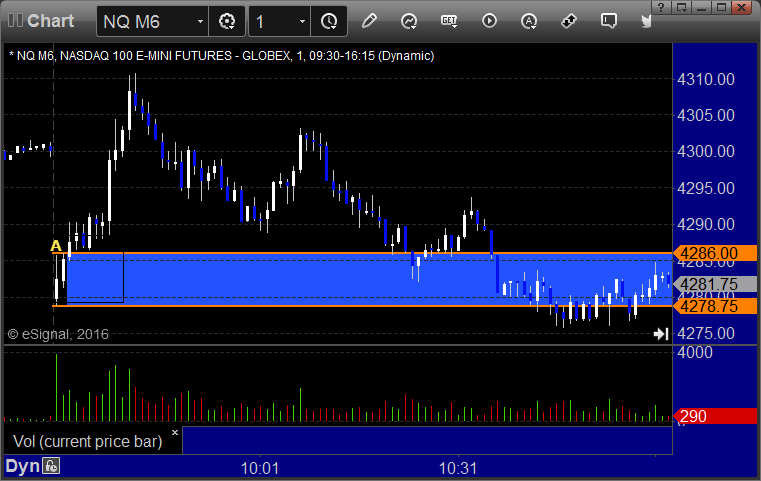
Task: Click the chart title NQ M6 description text
Action: (x=221, y=56)
